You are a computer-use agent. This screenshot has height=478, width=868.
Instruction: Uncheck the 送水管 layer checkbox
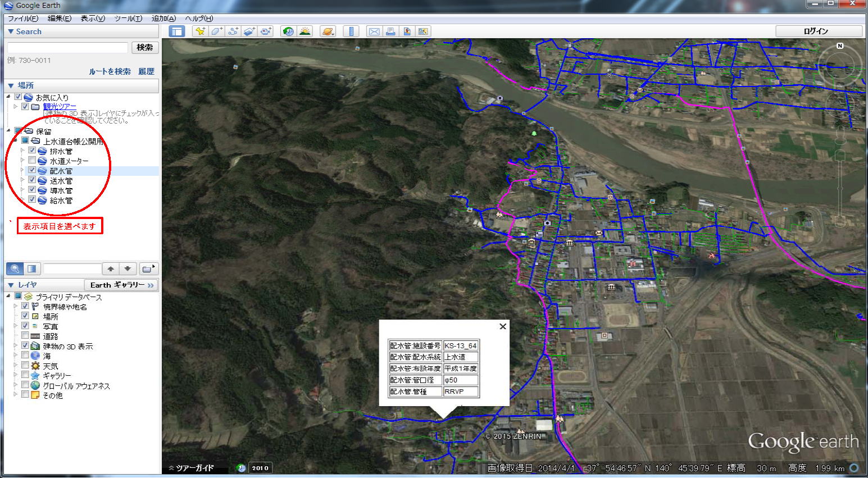click(x=32, y=180)
